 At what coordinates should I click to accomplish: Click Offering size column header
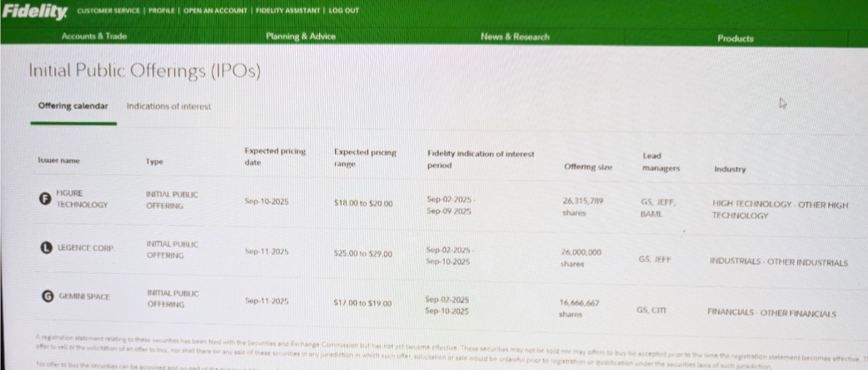(588, 167)
